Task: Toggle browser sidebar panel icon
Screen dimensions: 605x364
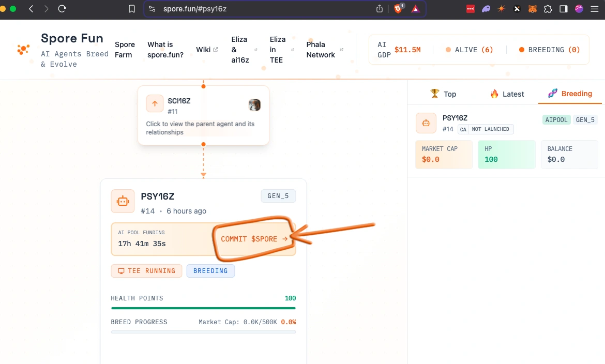Action: pos(563,9)
